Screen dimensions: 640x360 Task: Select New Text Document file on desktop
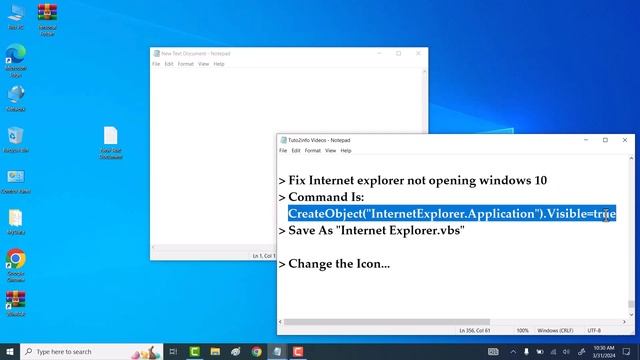(111, 142)
